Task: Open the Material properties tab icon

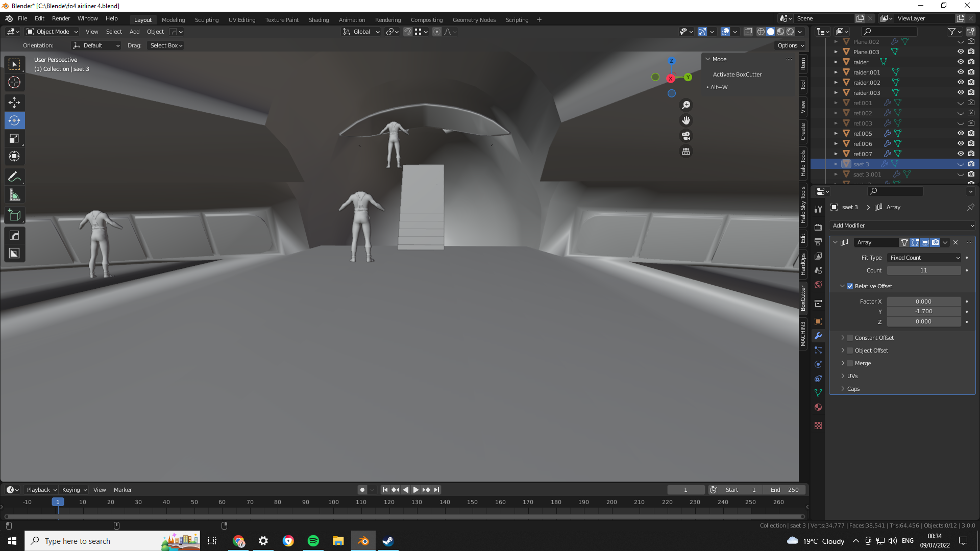Action: [818, 407]
